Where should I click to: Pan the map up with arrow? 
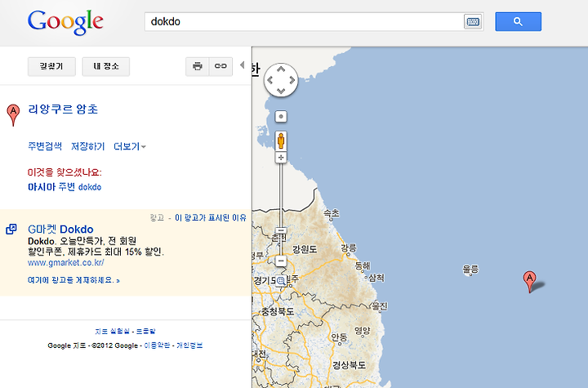[x=281, y=69]
